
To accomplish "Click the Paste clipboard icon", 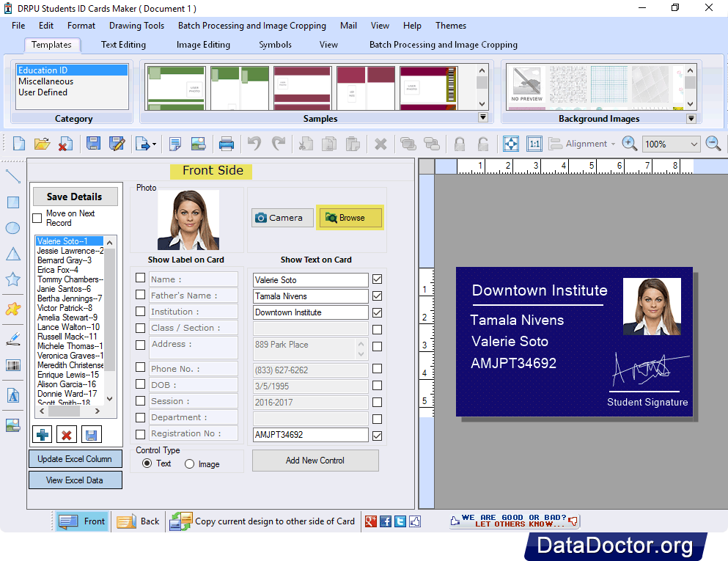I will tap(353, 144).
